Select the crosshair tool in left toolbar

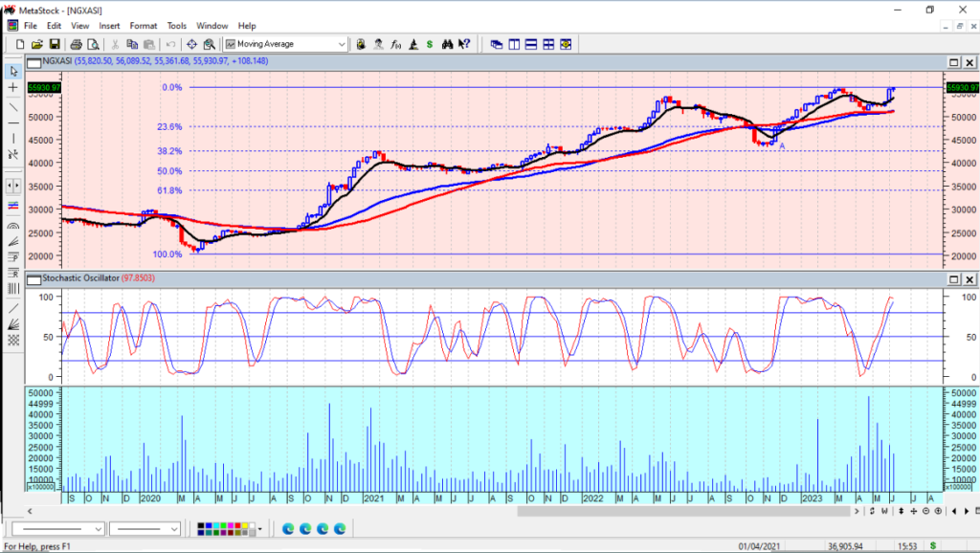[13, 87]
